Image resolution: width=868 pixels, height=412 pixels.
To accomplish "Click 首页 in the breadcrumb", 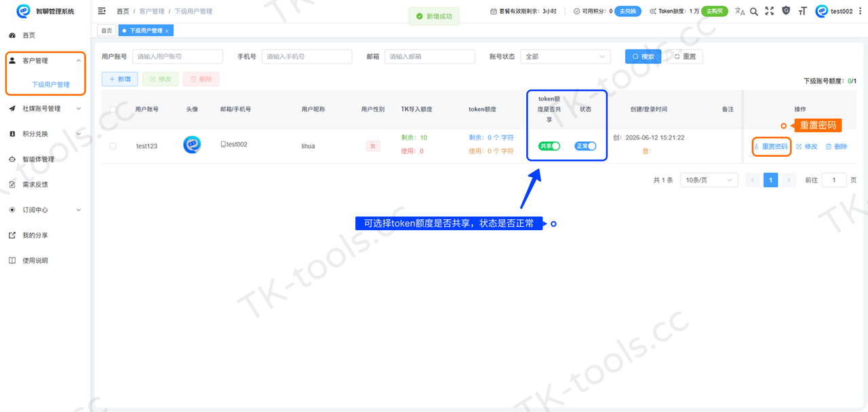I will pyautogui.click(x=123, y=12).
